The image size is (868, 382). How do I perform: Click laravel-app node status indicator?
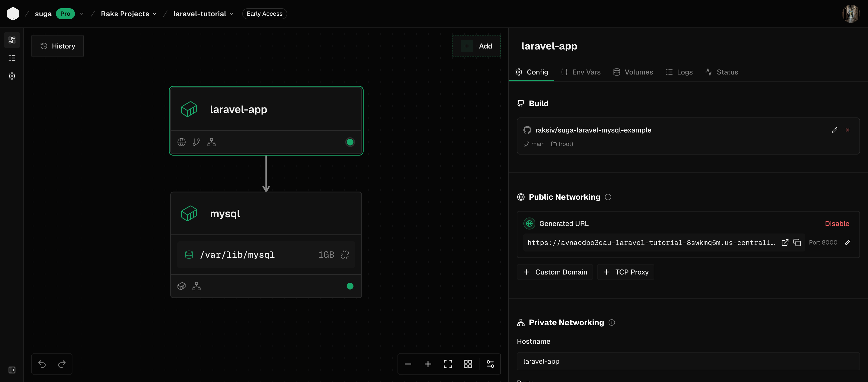tap(350, 142)
